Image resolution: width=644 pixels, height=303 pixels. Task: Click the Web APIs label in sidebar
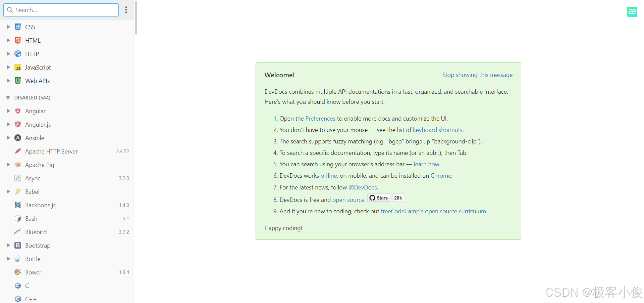[37, 81]
